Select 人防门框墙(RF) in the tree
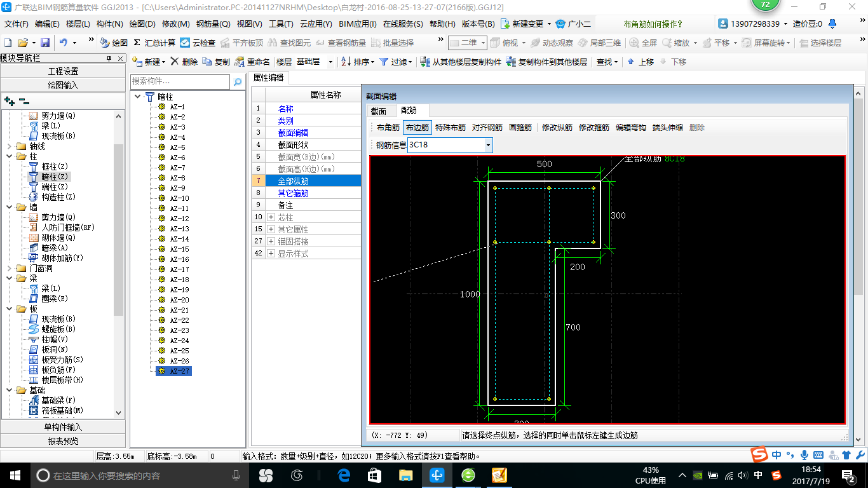 pos(67,227)
